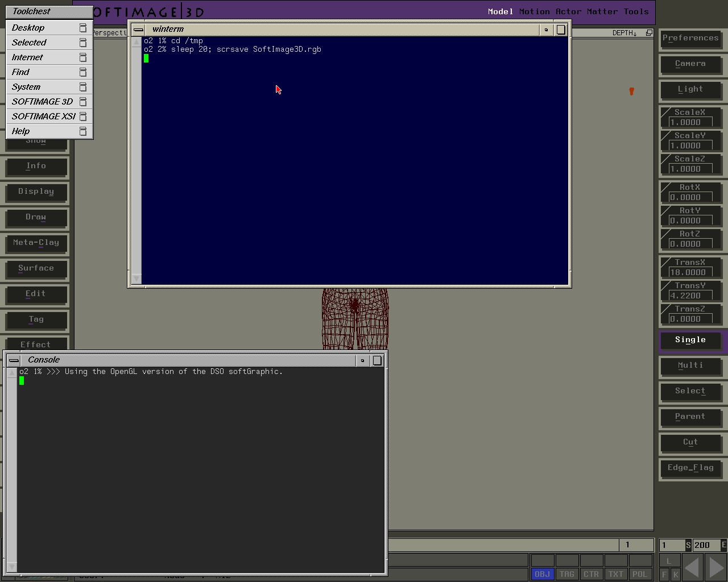Select the red wireframe model in viewport
Viewport: 728px width, 582px height.
355,318
